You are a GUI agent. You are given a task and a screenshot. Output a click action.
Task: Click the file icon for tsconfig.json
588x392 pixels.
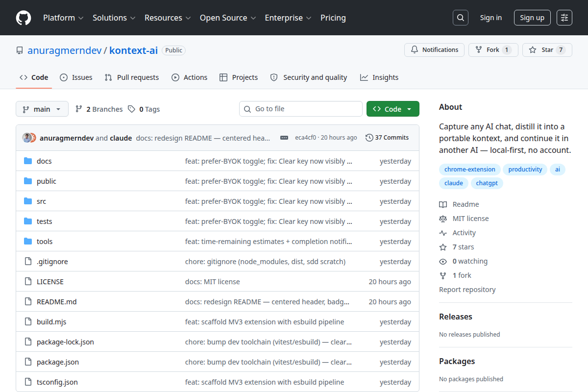coord(28,382)
